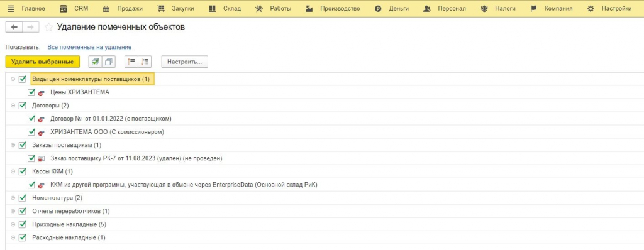Click the deletion mark icon of Цены ХРИЗАНТЕМА

41,93
